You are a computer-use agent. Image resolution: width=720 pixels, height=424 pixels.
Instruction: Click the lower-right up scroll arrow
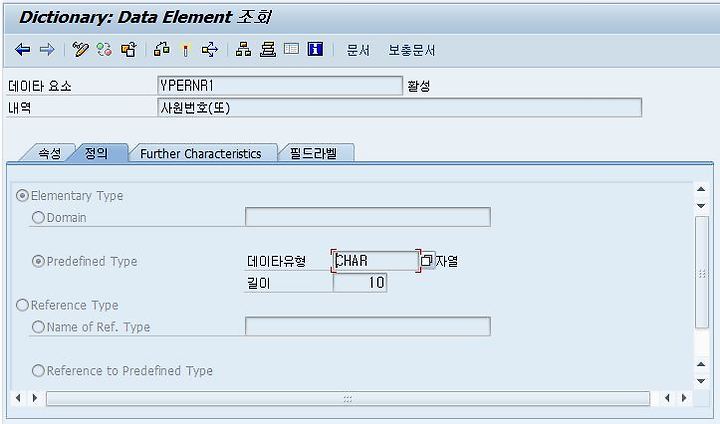(x=701, y=364)
